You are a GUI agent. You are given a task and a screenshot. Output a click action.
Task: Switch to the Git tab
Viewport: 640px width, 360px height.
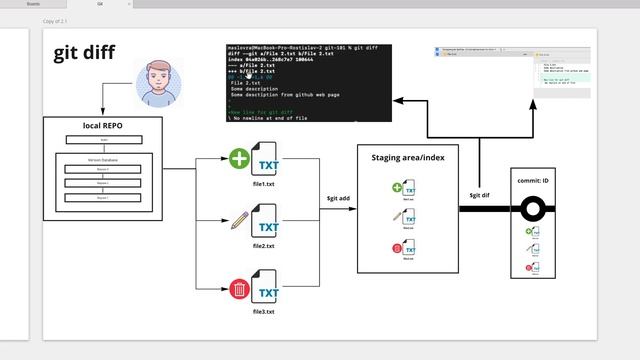click(100, 4)
